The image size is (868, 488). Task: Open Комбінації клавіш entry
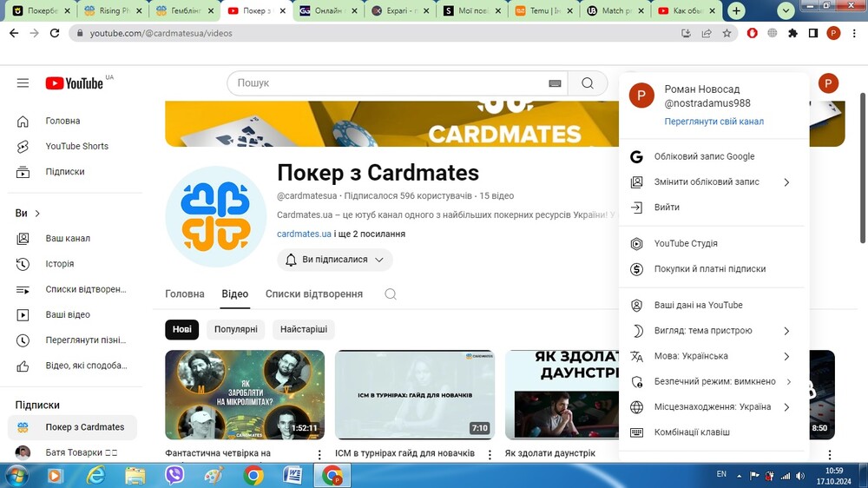coord(713,432)
